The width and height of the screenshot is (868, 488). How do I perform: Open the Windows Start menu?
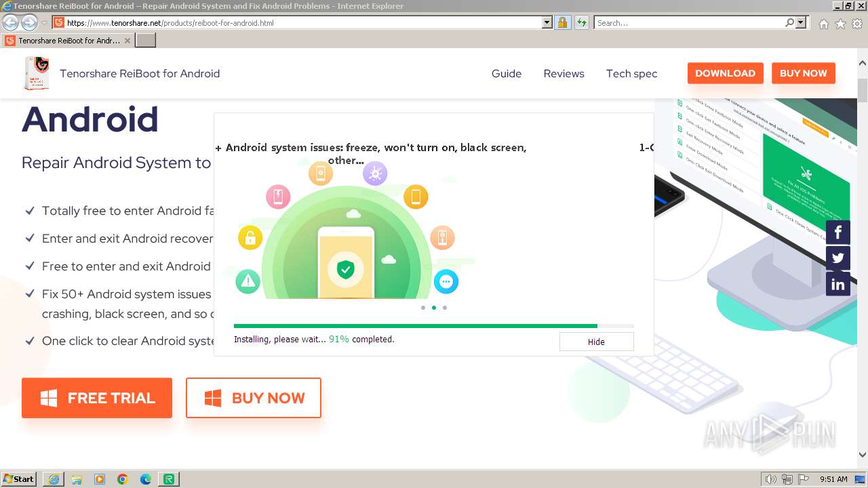(19, 479)
